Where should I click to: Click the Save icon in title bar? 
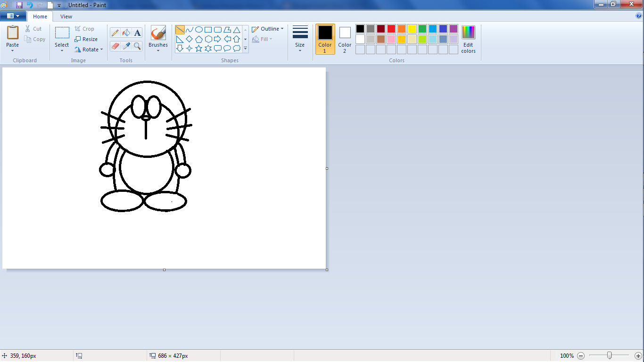(x=19, y=5)
